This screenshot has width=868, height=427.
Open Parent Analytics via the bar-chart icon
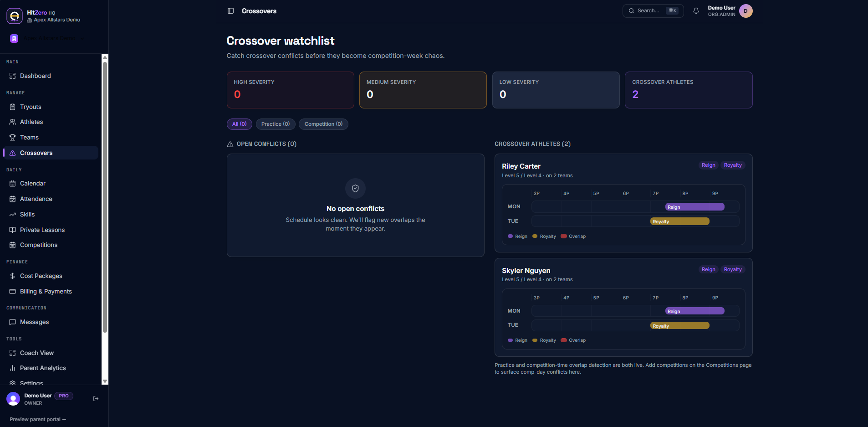click(12, 368)
